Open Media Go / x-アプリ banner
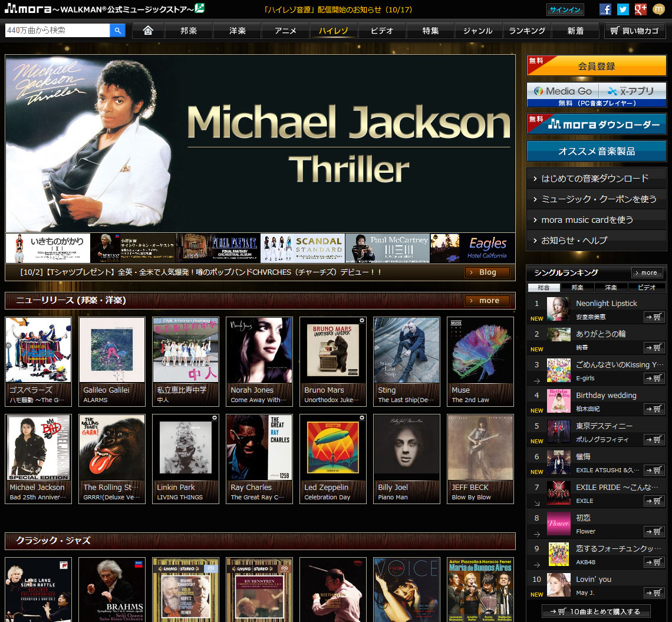The image size is (672, 622). pos(596,95)
